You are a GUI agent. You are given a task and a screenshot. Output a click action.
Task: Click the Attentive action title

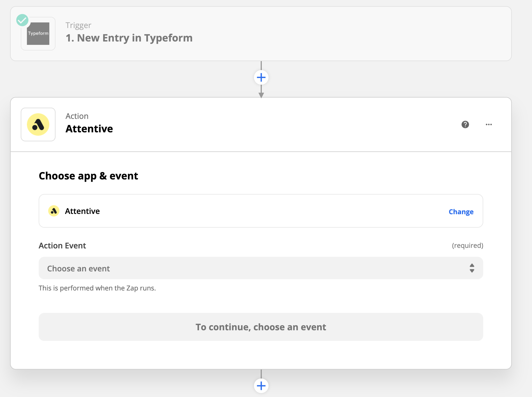[x=89, y=129]
